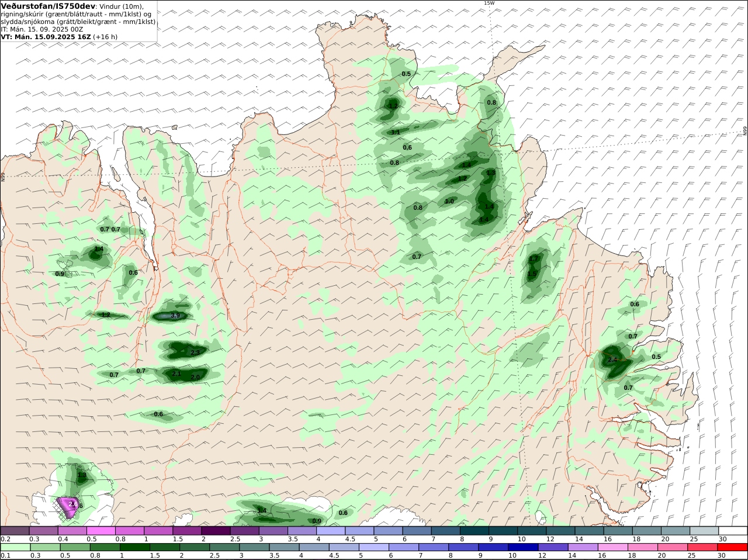Select the dark blue lower swatch labeled 10

point(524,547)
